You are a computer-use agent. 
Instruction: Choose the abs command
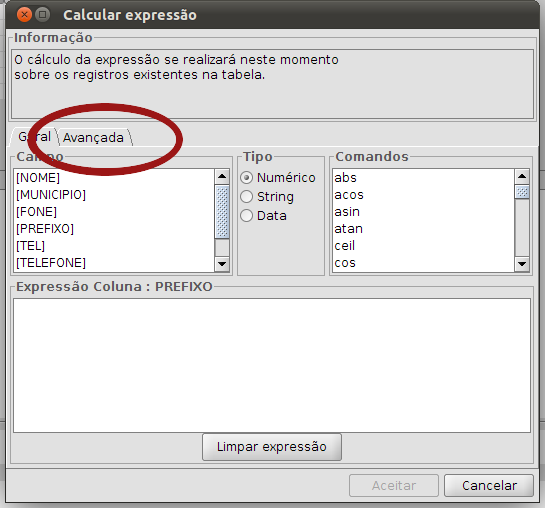click(x=423, y=178)
